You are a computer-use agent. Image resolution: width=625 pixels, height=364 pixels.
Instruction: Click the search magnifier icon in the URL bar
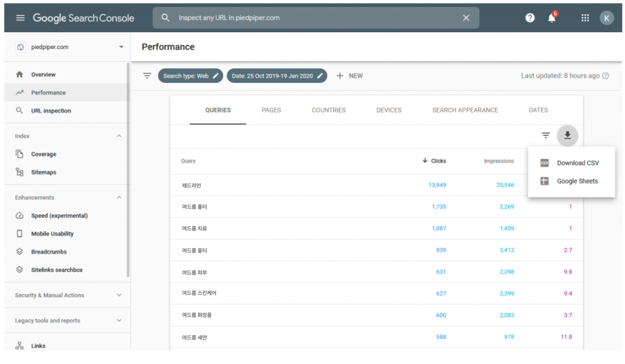tap(166, 18)
